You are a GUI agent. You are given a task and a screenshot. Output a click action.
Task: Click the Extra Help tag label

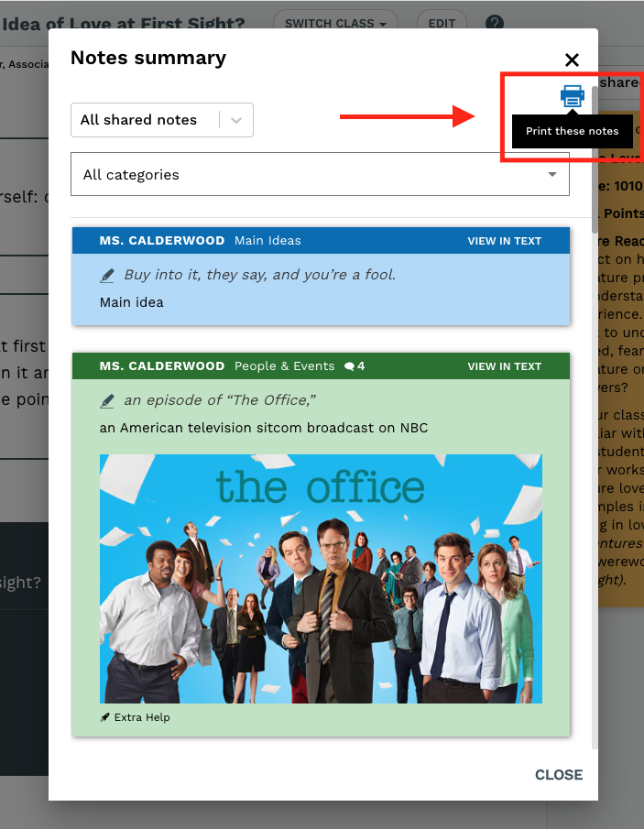tap(142, 717)
